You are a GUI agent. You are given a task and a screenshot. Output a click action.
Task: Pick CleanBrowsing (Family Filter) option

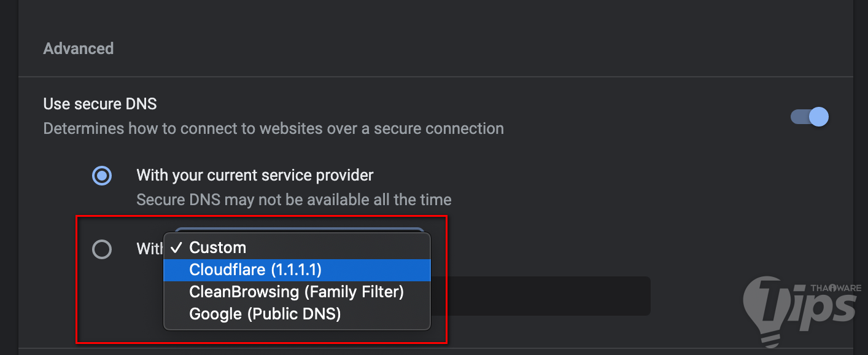296,292
